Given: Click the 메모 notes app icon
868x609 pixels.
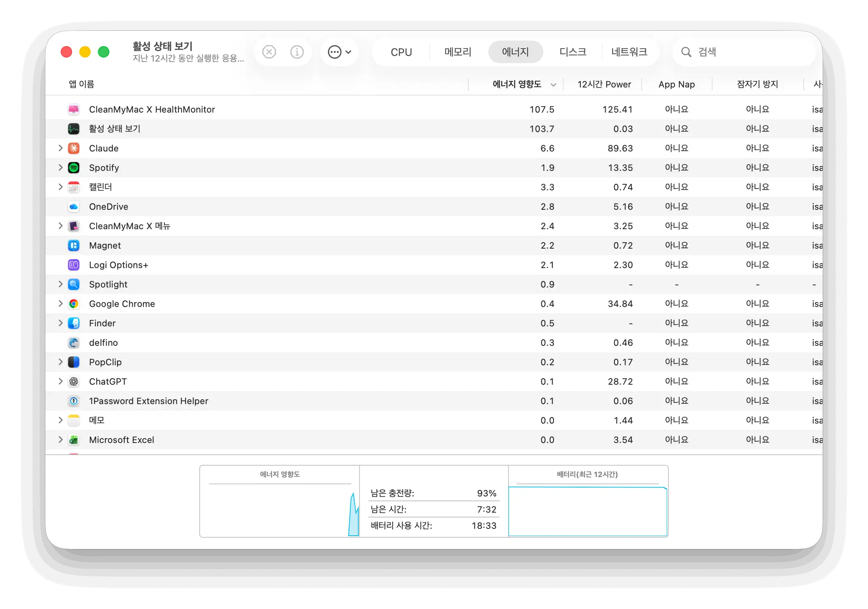Looking at the screenshot, I should point(74,420).
